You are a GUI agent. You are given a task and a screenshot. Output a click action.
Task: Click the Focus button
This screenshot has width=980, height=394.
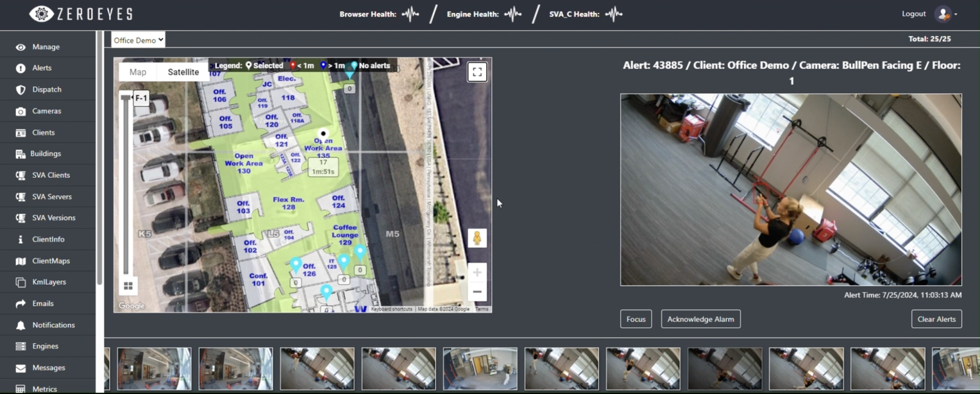(x=636, y=319)
